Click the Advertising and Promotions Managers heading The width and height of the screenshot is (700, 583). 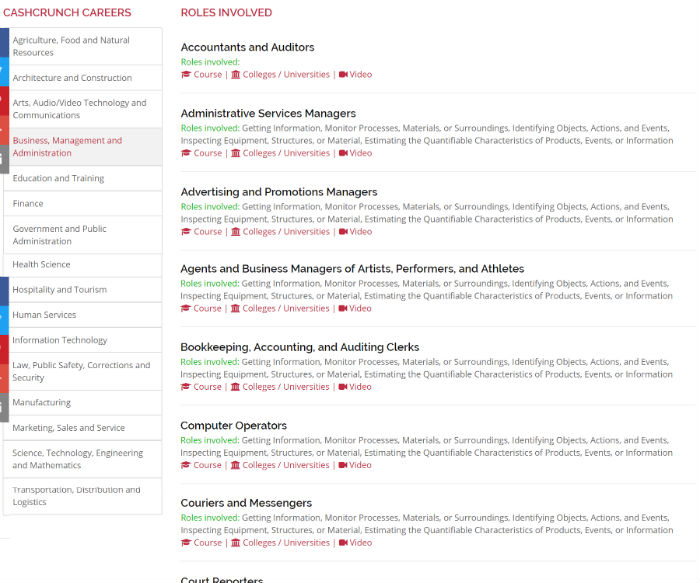279,192
